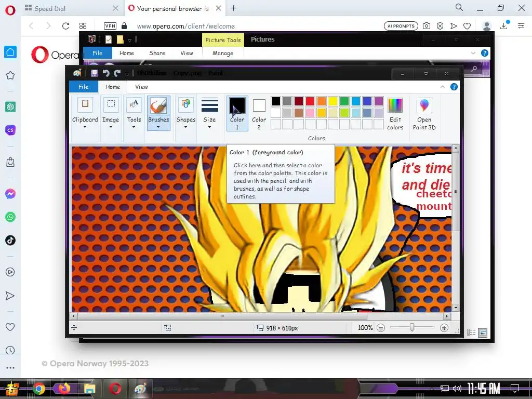Image resolution: width=532 pixels, height=399 pixels.
Task: Open TikTok in Opera sidebar
Action: pyautogui.click(x=10, y=240)
